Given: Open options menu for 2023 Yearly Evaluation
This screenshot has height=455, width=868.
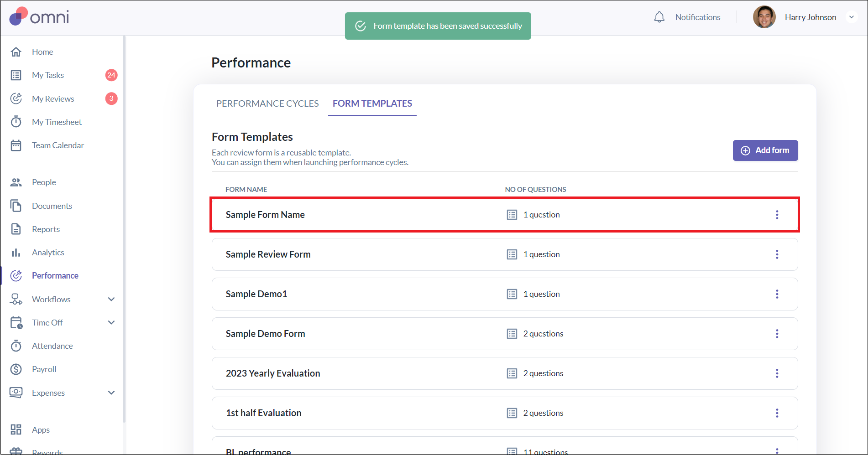Looking at the screenshot, I should pyautogui.click(x=777, y=373).
